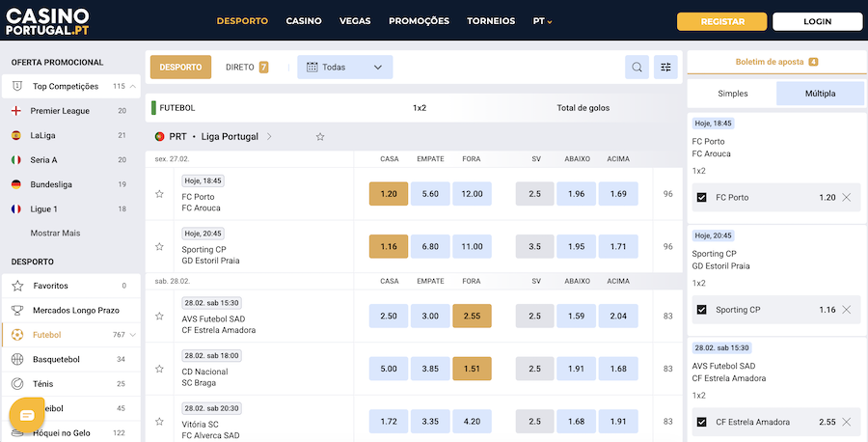Deselect SC Braga away odds 1.51
Image resolution: width=868 pixels, height=442 pixels.
[472, 369]
